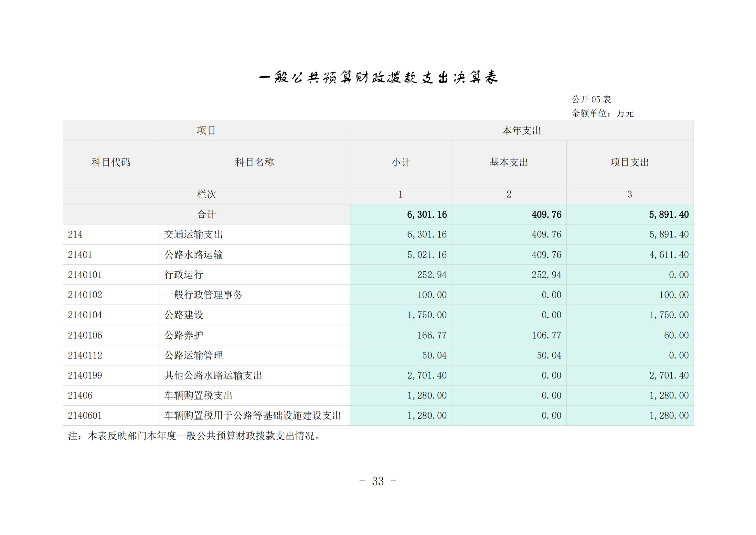This screenshot has width=756, height=535.
Task: Select code cell 2140199
Action: pyautogui.click(x=111, y=375)
